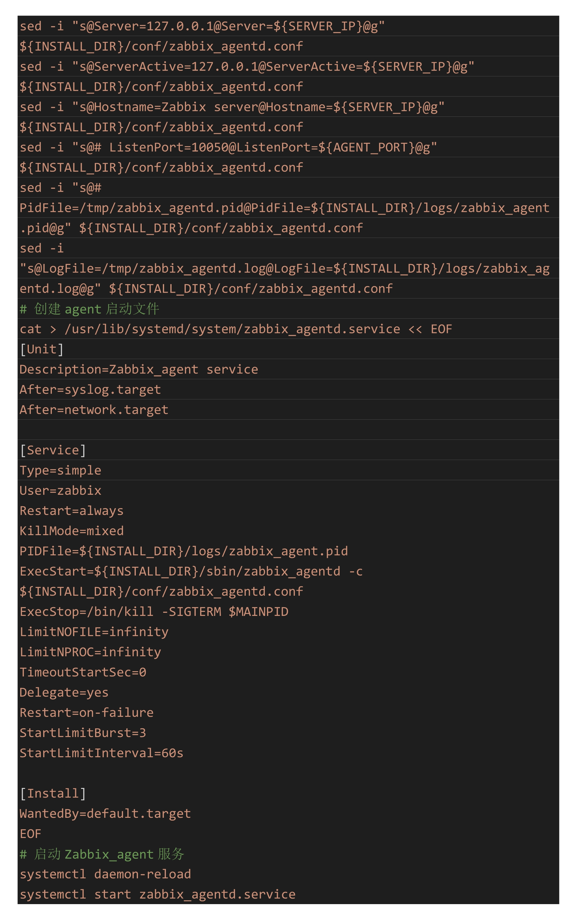Click the sed line with 'ListenPort=10050'
The width and height of the screenshot is (574, 924).
[228, 147]
